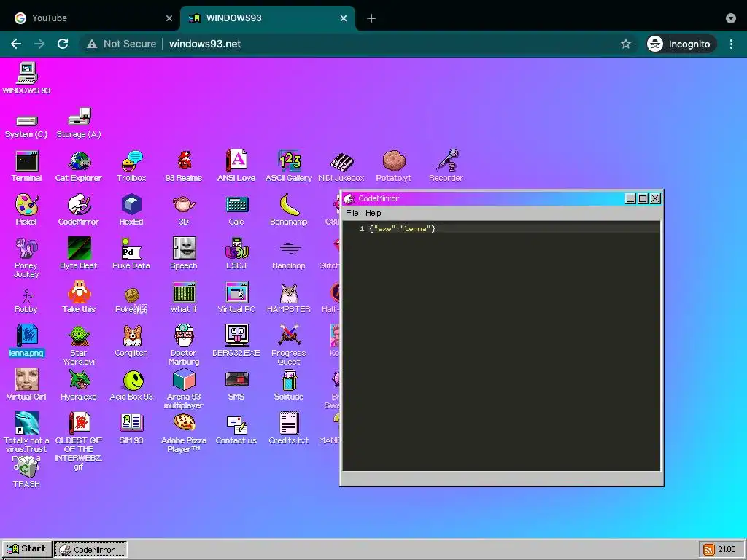Open Storage (A:) drive icon

pyautogui.click(x=79, y=124)
